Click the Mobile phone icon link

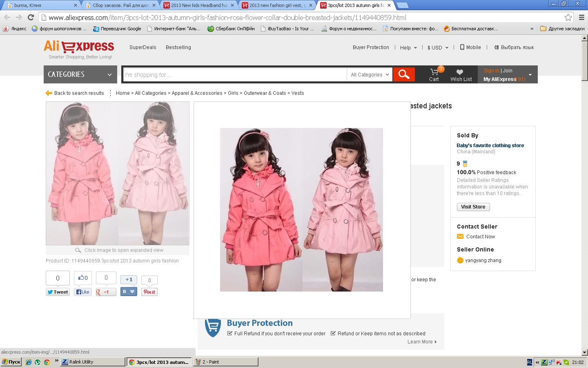tap(462, 47)
